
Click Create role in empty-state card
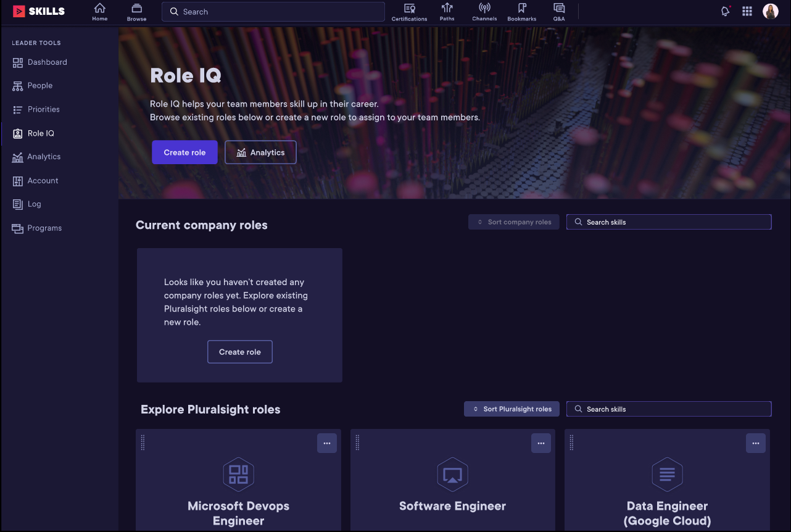click(x=240, y=352)
